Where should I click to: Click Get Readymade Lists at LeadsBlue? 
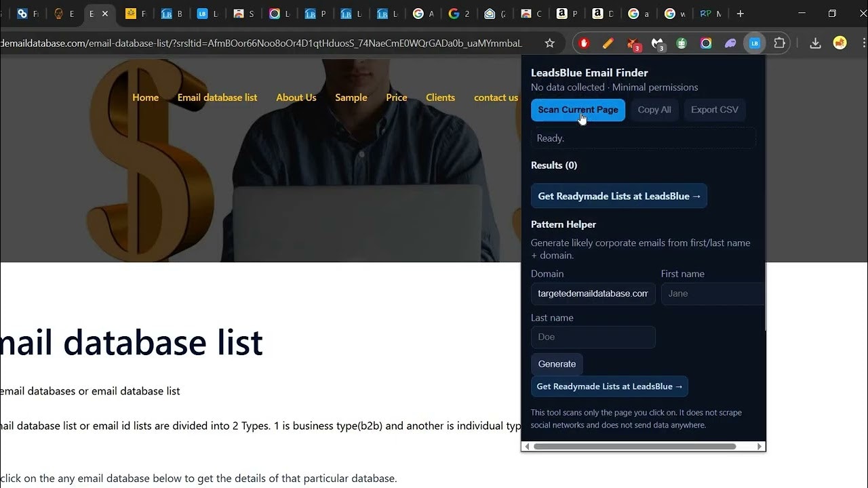[x=618, y=196]
